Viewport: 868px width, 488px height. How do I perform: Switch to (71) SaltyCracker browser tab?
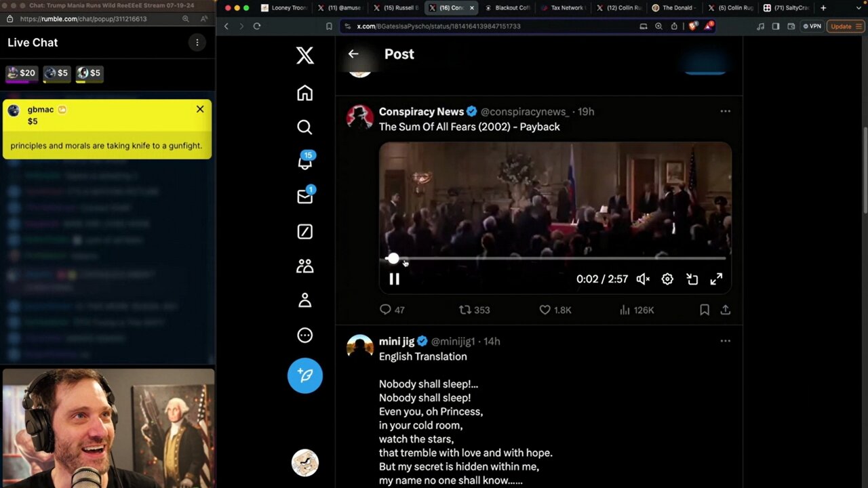(785, 8)
